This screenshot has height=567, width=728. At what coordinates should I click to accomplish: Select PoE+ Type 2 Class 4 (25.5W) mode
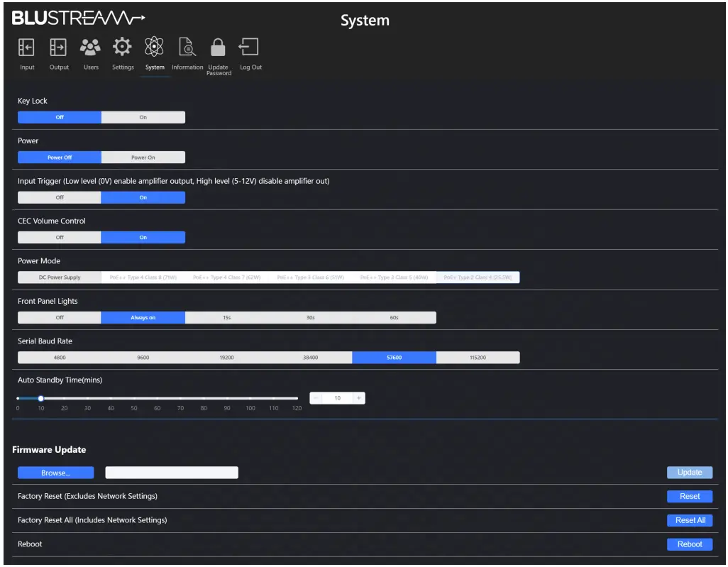478,277
